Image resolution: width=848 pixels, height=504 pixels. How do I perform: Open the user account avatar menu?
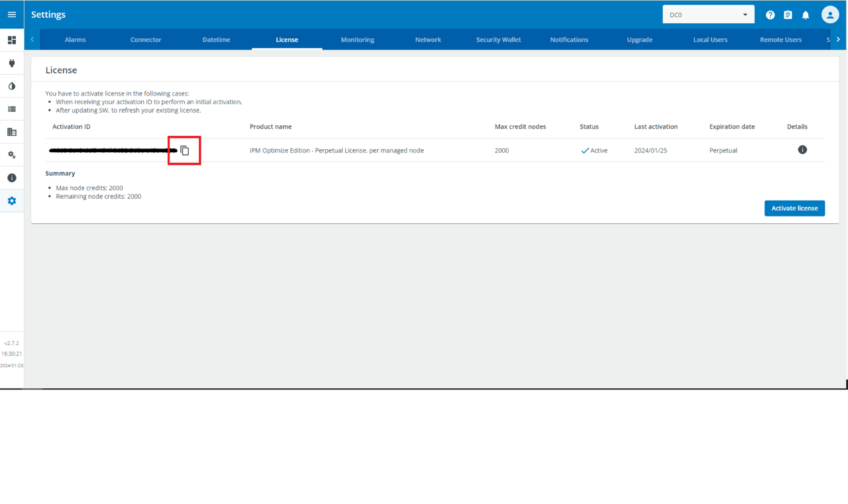click(x=830, y=14)
